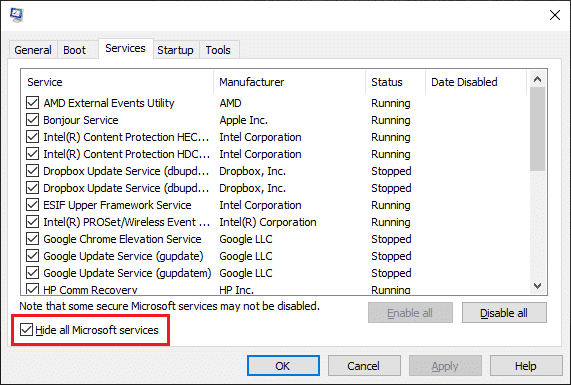Screen dimensions: 571x385
Task: Click the services list scroll down arrow
Action: [537, 286]
